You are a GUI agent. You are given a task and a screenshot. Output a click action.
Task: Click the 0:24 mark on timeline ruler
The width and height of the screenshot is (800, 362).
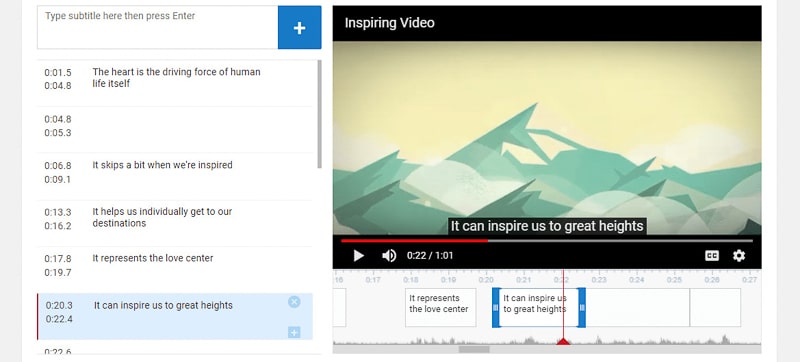pyautogui.click(x=636, y=280)
